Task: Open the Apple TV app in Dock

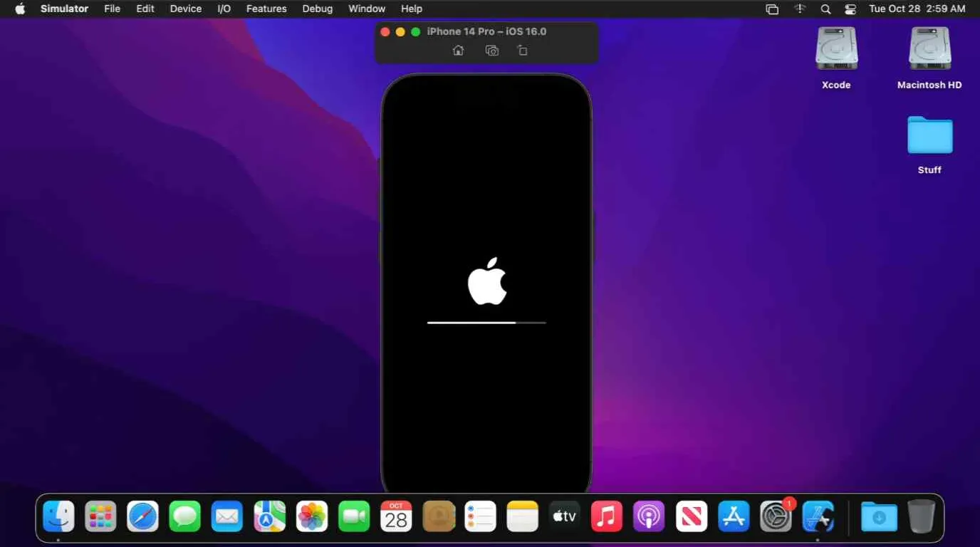Action: 565,516
